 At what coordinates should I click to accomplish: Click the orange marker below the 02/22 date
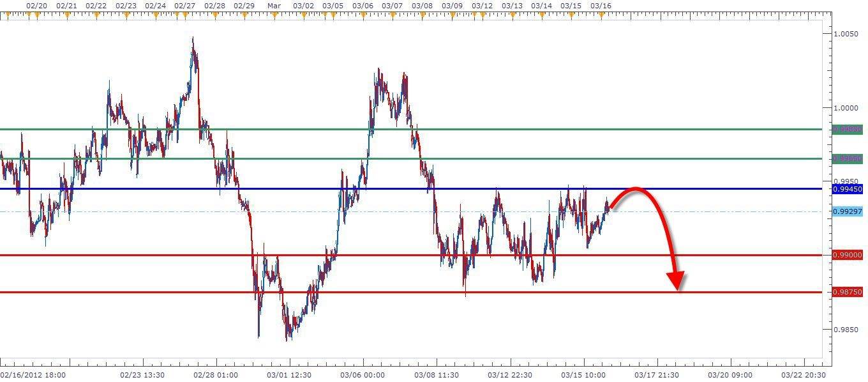[96, 15]
